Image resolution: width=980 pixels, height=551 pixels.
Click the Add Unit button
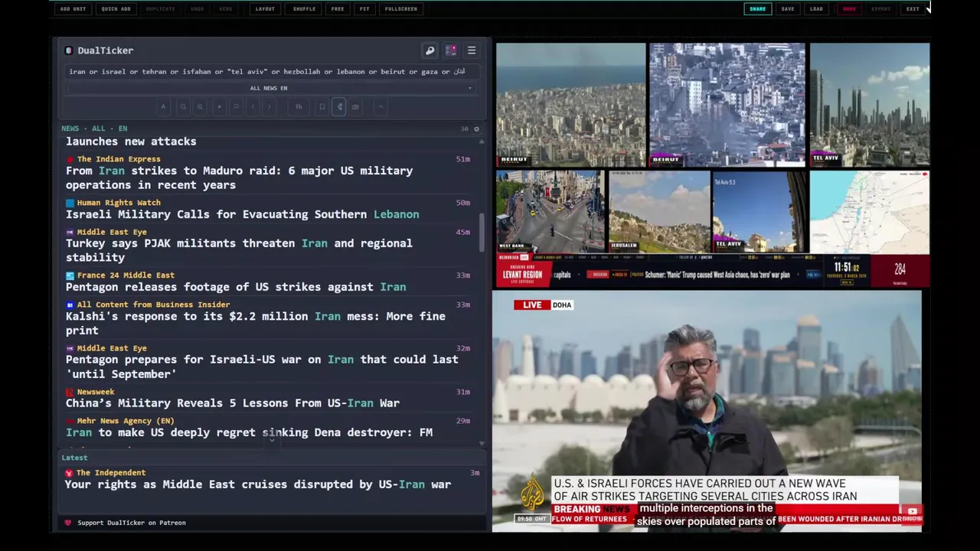(x=73, y=9)
